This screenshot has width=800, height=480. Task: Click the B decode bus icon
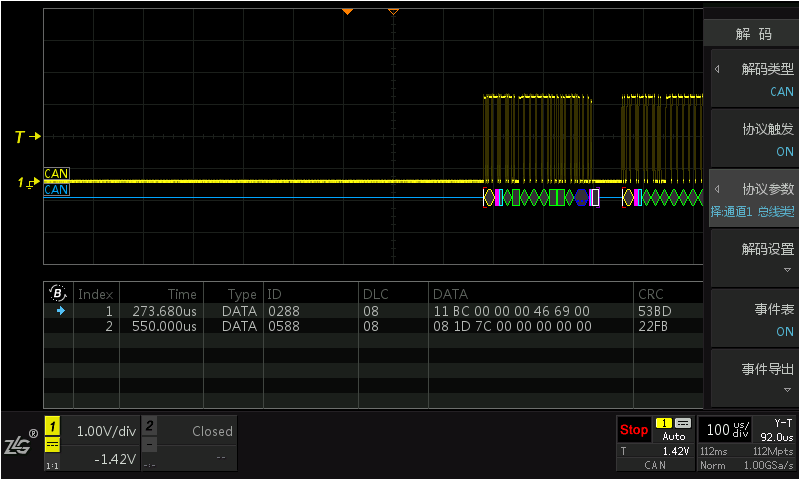point(58,293)
